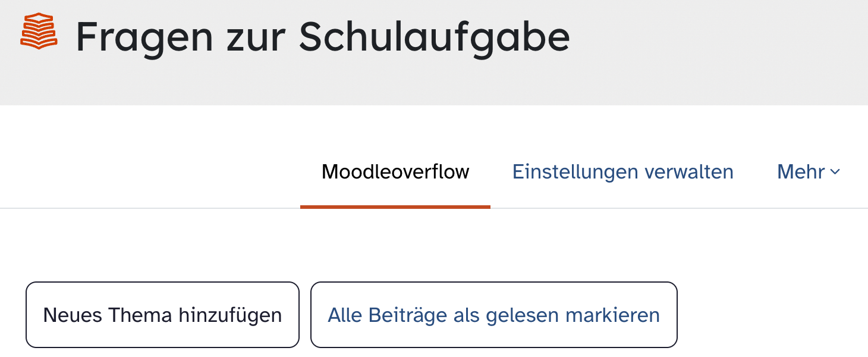The height and width of the screenshot is (357, 868).
Task: Click the small down arrow after Mehr
Action: [x=835, y=173]
